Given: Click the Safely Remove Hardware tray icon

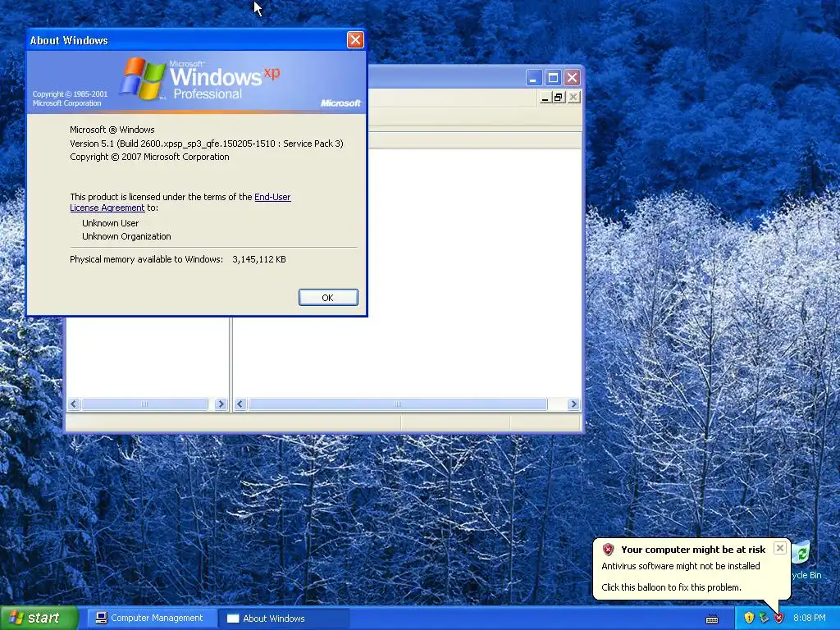Looking at the screenshot, I should 764,619.
